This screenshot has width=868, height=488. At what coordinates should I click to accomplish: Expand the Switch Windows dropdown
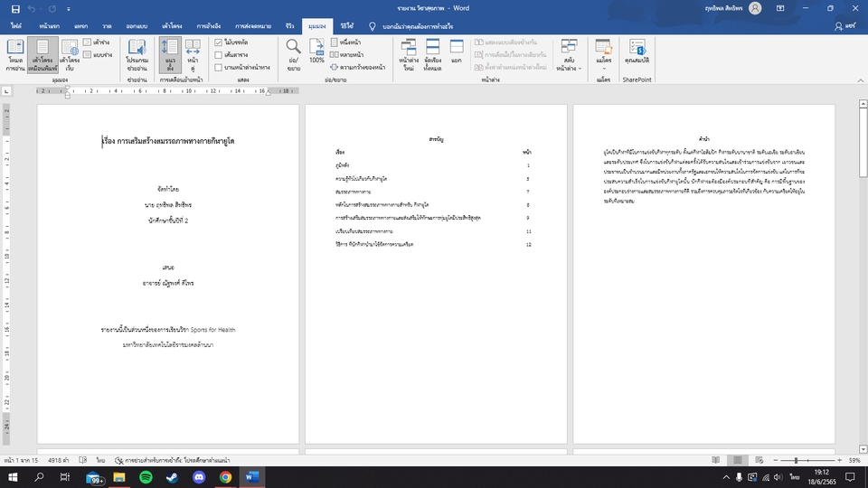(x=569, y=55)
